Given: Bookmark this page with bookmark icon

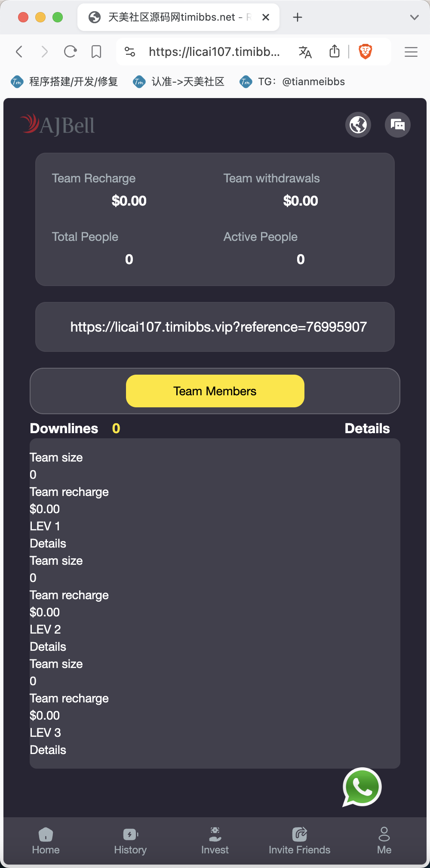Looking at the screenshot, I should tap(96, 52).
